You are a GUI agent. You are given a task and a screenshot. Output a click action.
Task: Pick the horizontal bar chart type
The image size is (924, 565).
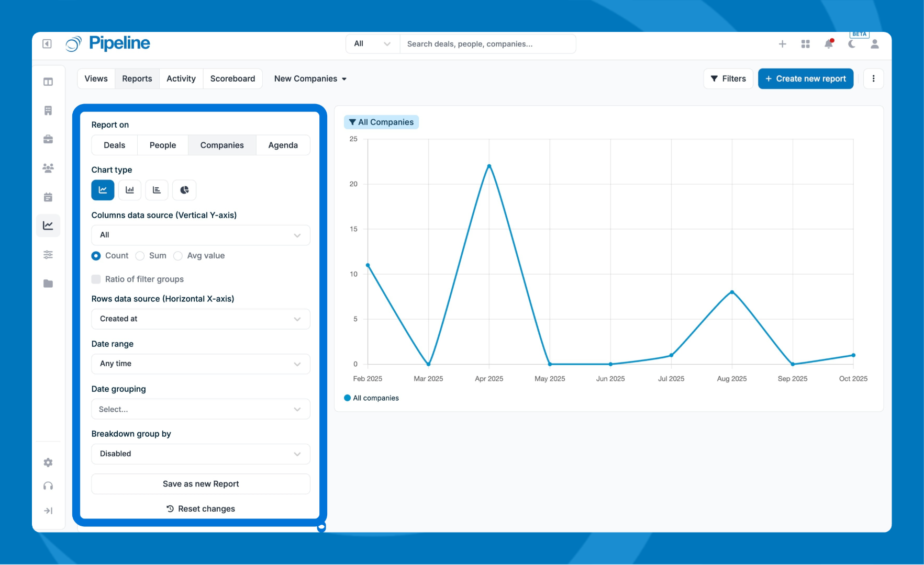point(157,190)
